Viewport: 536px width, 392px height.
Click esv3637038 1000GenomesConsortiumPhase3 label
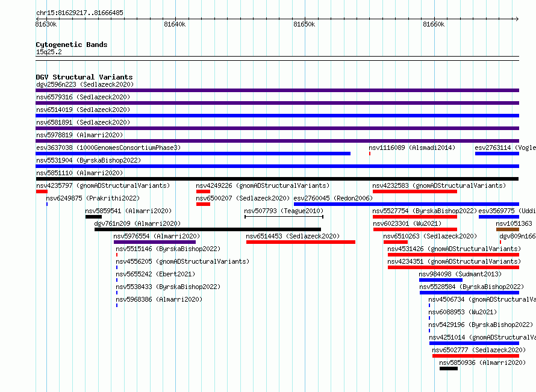[108, 148]
